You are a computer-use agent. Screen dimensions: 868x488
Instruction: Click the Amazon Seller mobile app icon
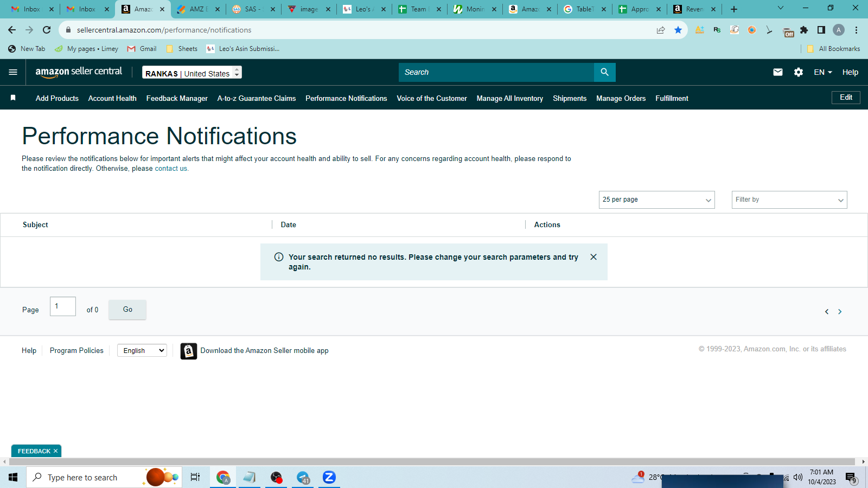click(189, 351)
